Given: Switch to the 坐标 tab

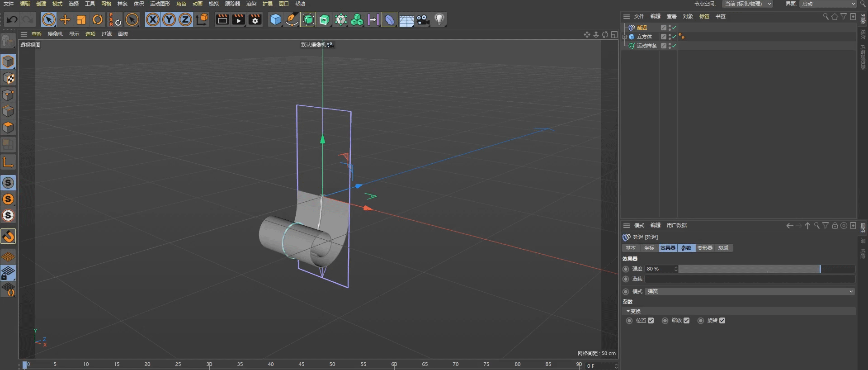Looking at the screenshot, I should 649,248.
